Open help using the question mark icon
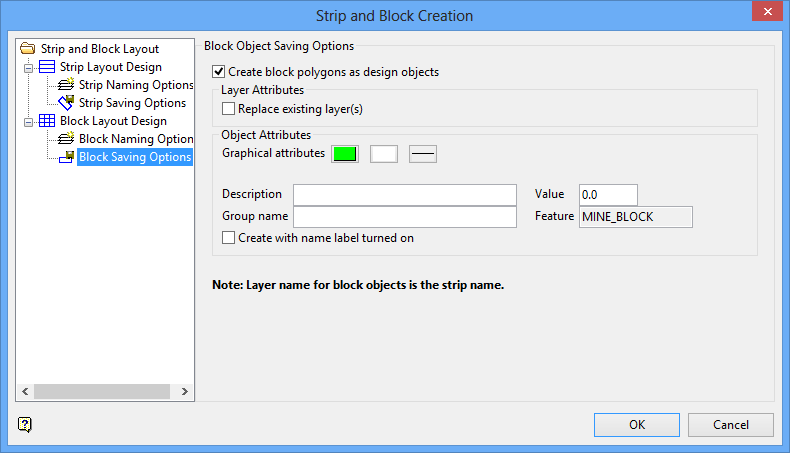 tap(25, 424)
